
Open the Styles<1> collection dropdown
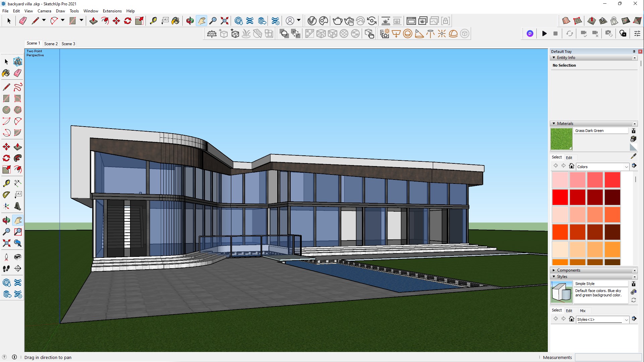click(x=626, y=320)
